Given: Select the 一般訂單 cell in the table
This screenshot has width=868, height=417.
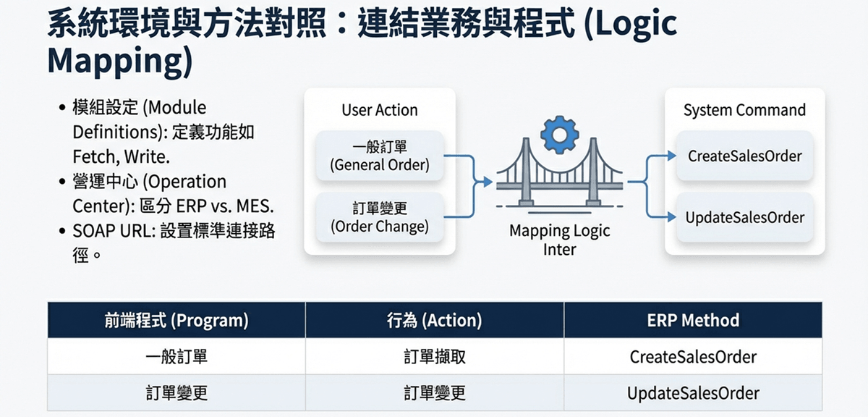Looking at the screenshot, I should click(x=176, y=357).
